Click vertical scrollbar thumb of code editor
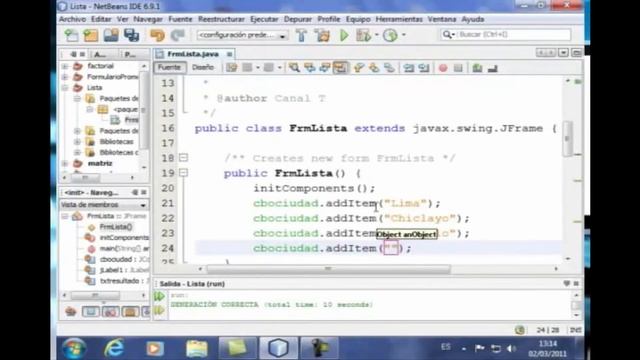640x360 pixels. click(x=567, y=139)
